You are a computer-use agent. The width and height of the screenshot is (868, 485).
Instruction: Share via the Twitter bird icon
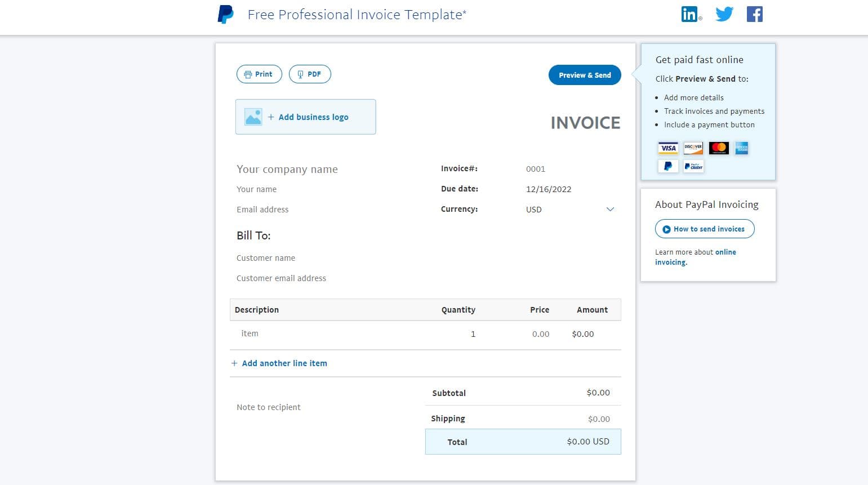coord(724,14)
